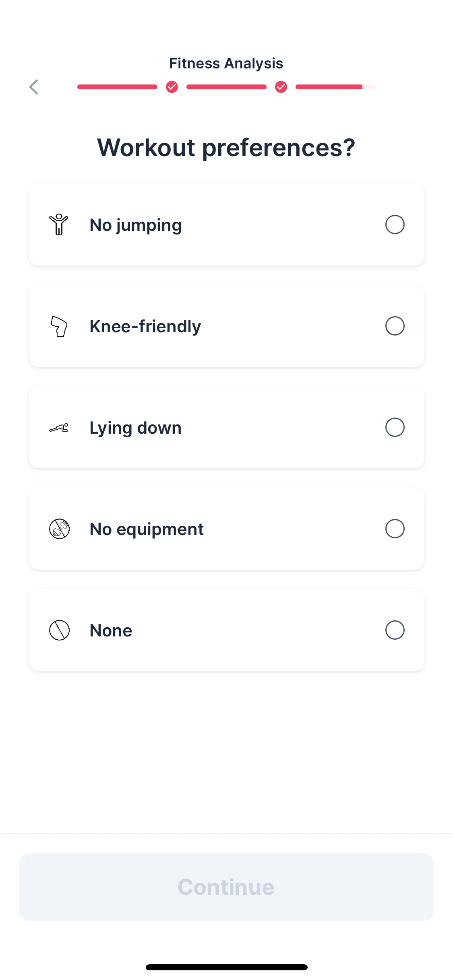Click the third progress bar segment
Viewport: 453px width, 980px height.
[x=335, y=87]
